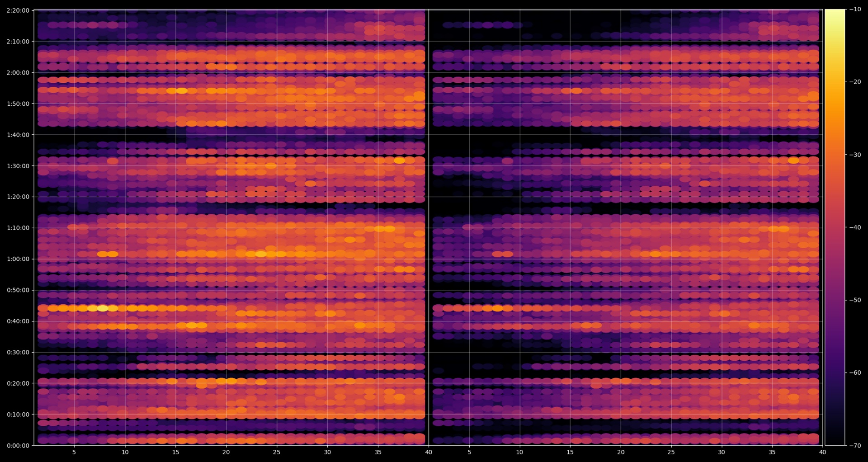The width and height of the screenshot is (868, 462).
Task: Click the 1:20:00 y-axis tick label
Action: coord(18,197)
